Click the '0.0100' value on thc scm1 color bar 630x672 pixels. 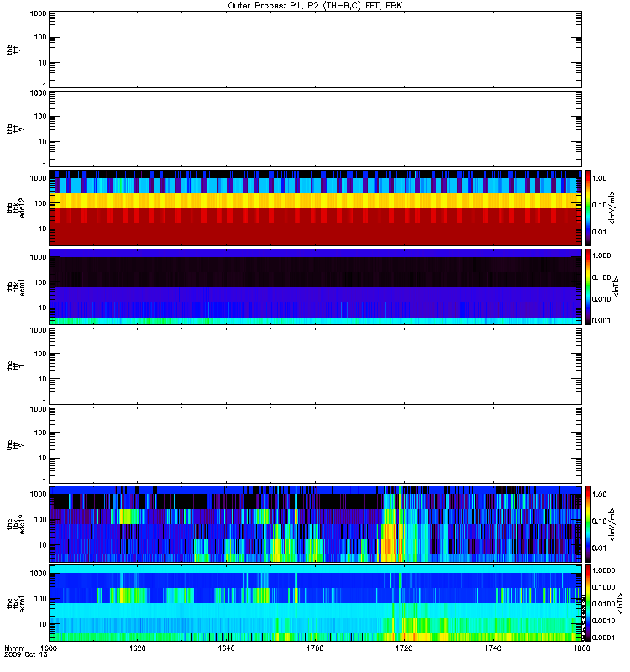pyautogui.click(x=603, y=604)
